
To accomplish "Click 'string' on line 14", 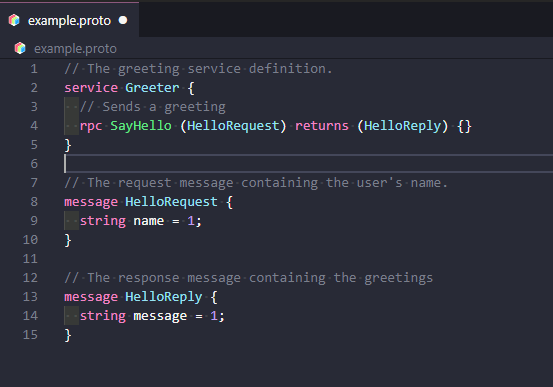I will (x=103, y=316).
